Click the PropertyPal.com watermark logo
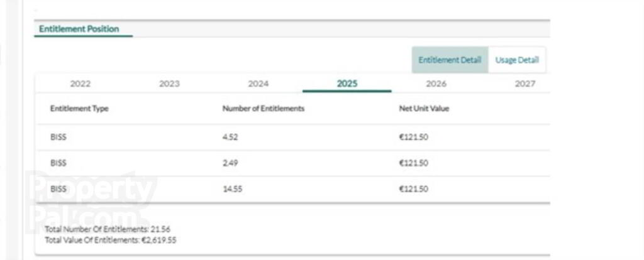 pyautogui.click(x=91, y=202)
